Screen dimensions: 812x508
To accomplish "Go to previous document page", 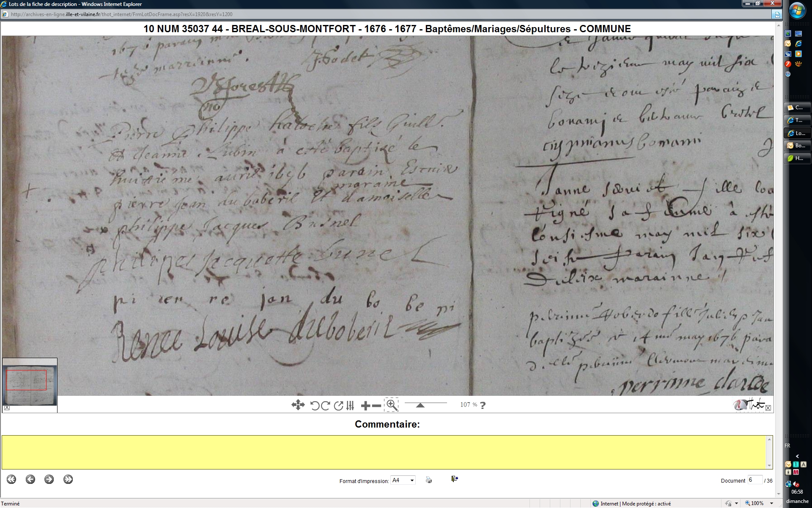I will 30,479.
